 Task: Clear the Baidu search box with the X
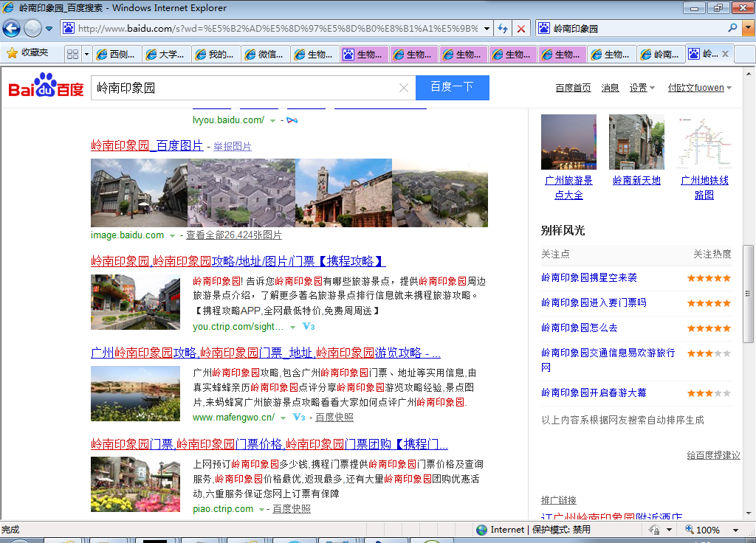[404, 88]
